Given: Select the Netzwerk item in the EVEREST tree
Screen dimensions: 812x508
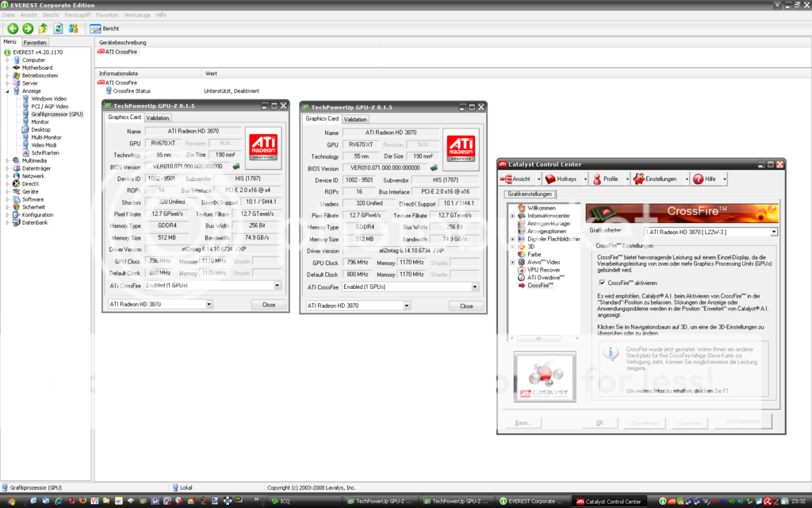Looking at the screenshot, I should point(33,175).
